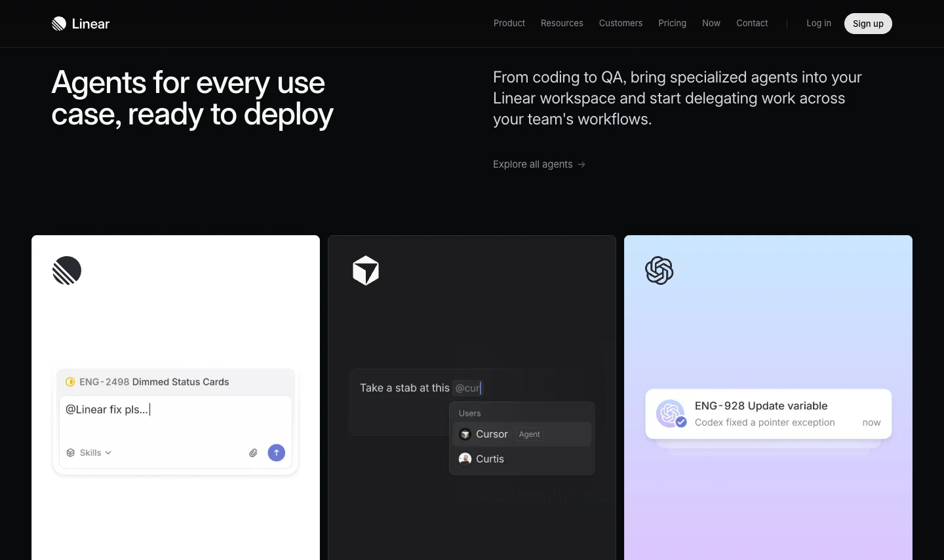This screenshot has height=560, width=944.
Task: Click the purple send arrow button
Action: click(277, 453)
